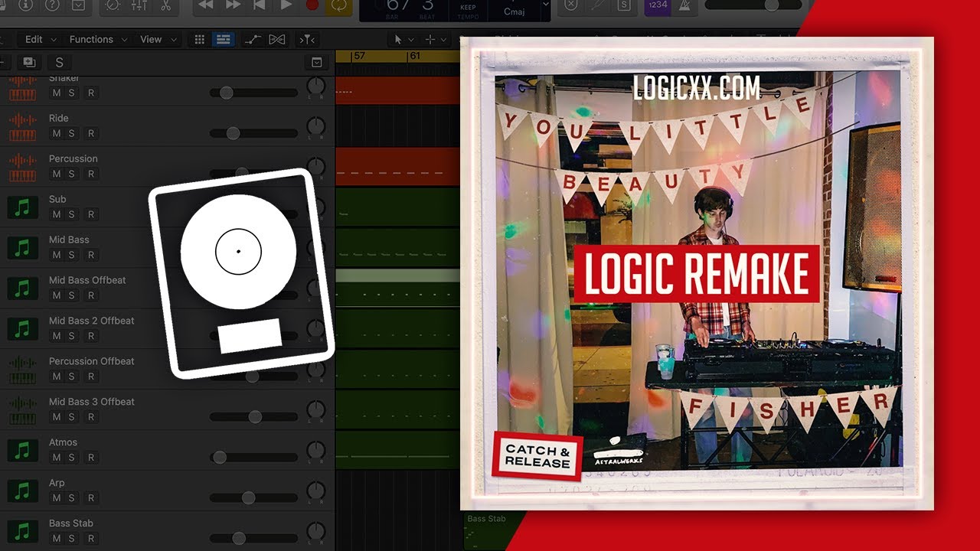This screenshot has height=551, width=980.
Task: Click the Mid Bass Offbeat track icon
Action: (22, 289)
